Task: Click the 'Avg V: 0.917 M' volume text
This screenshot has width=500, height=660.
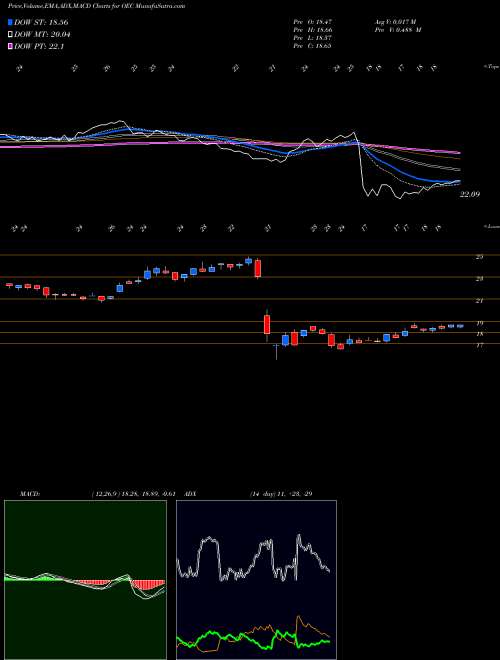Action: 395,22
